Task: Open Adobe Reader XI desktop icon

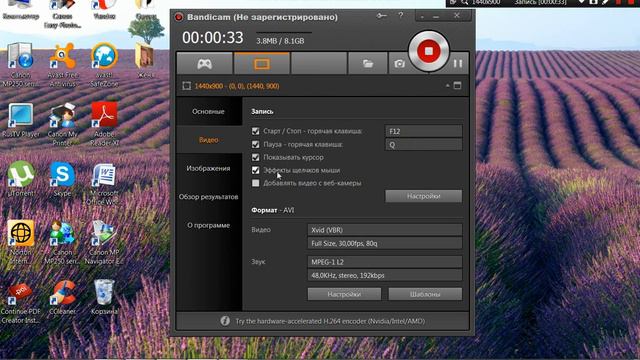Action: coord(104,124)
